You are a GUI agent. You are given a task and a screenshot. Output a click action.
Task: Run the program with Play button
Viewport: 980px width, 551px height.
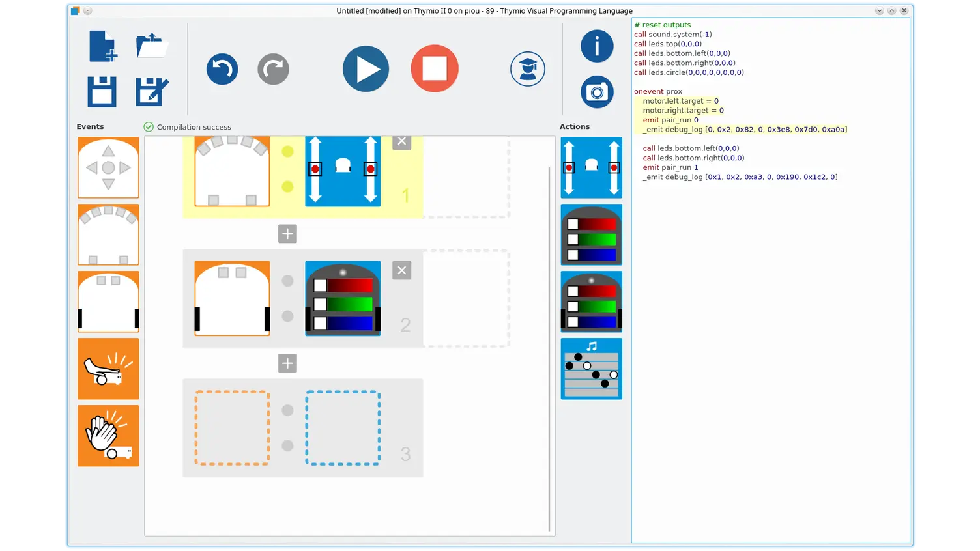point(366,69)
